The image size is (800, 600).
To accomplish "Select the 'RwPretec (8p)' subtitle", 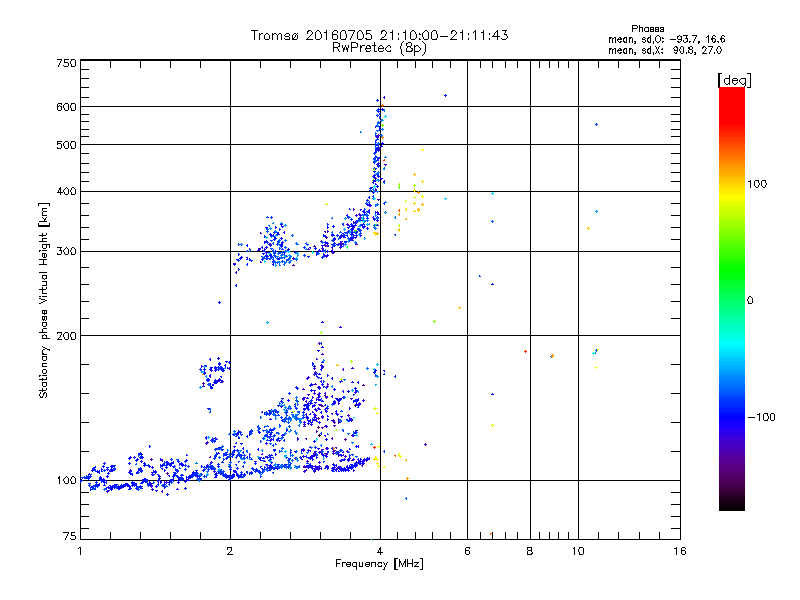I will tap(379, 48).
